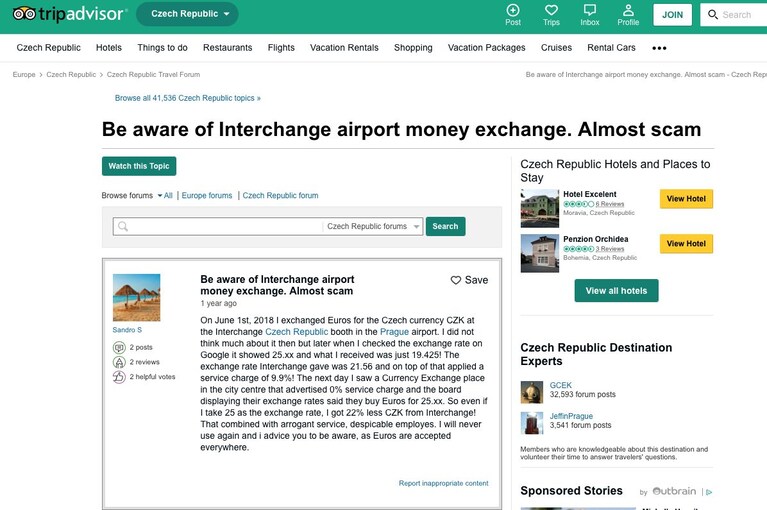This screenshot has height=510, width=767.
Task: Click the Prague link in post
Action: [394, 332]
